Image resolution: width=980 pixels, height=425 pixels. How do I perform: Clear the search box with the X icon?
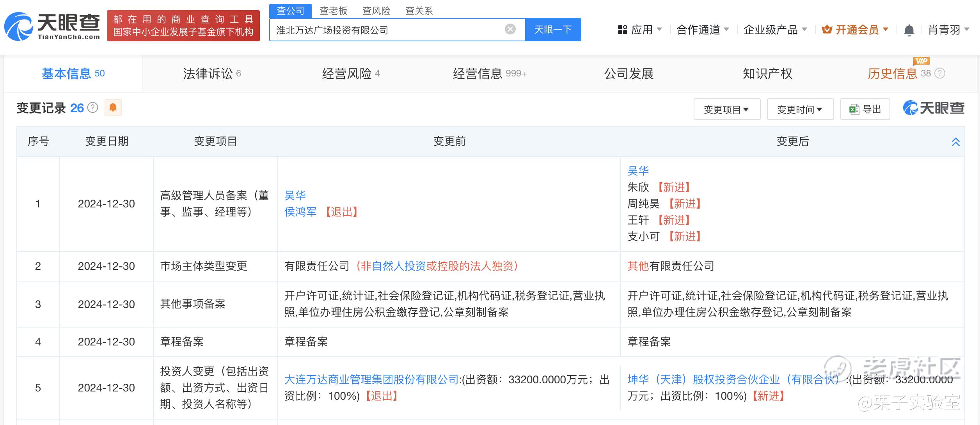click(x=510, y=29)
